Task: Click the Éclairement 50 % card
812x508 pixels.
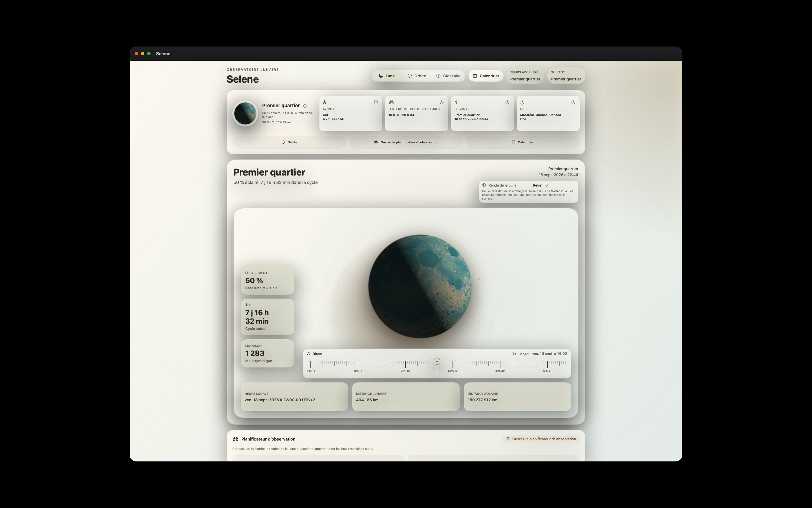Action: click(267, 281)
